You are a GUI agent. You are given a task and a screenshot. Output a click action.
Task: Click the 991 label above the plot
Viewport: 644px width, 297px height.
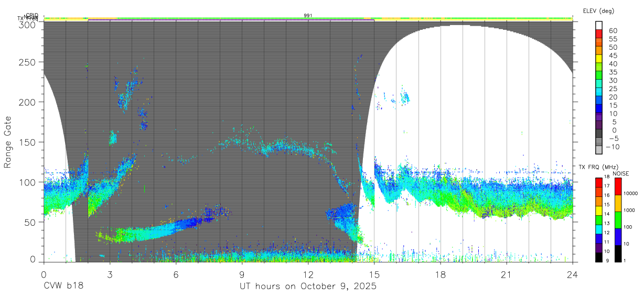tap(308, 16)
